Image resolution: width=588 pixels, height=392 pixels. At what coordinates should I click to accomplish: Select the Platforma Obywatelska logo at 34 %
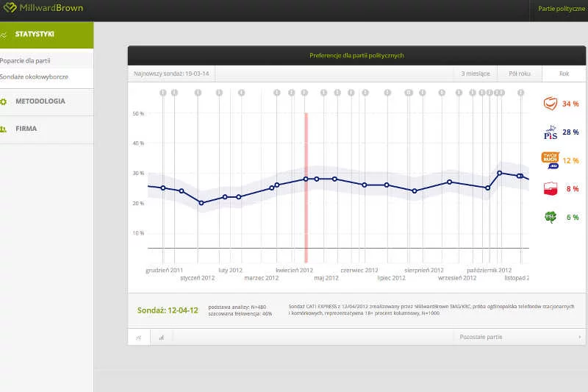[551, 104]
